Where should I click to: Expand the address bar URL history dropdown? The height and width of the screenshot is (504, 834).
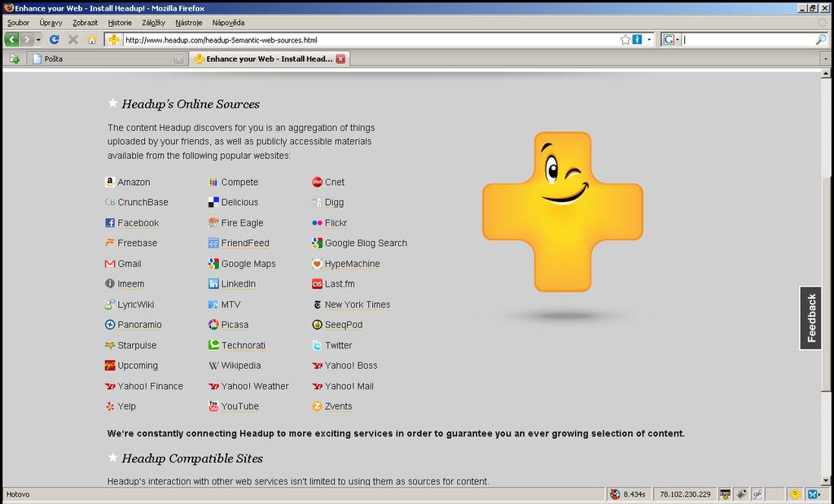click(x=649, y=40)
